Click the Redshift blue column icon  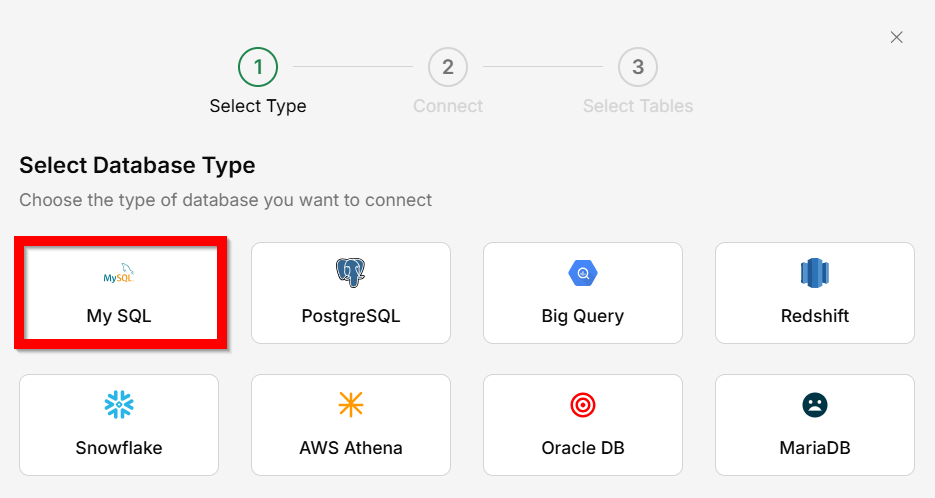[x=814, y=272]
